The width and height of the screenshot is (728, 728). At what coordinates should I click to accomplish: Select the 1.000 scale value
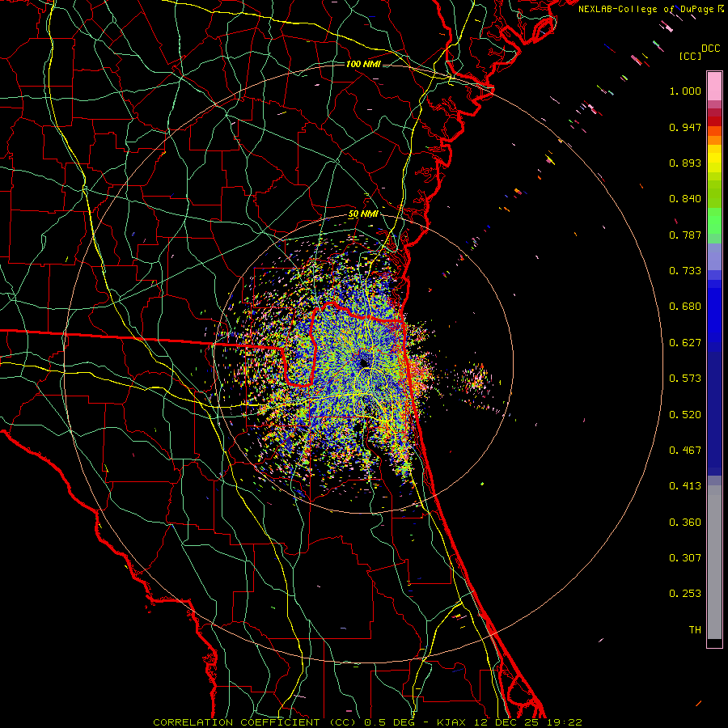(x=685, y=91)
